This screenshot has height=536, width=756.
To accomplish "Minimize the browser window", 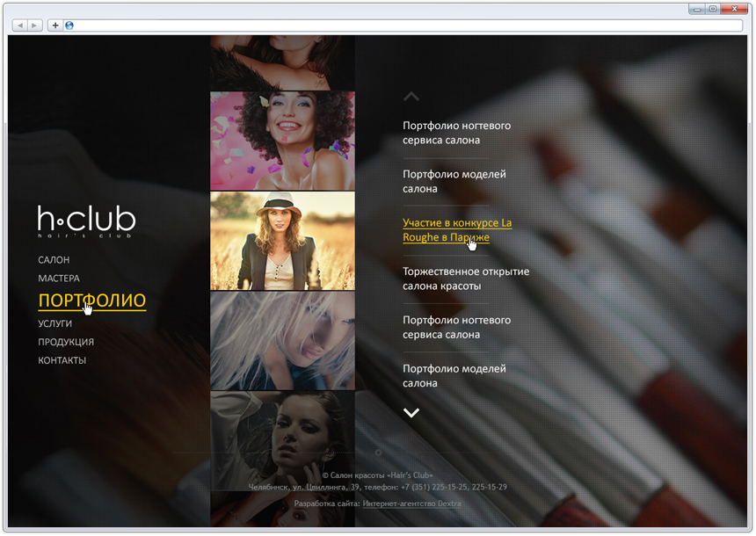I will click(x=697, y=9).
